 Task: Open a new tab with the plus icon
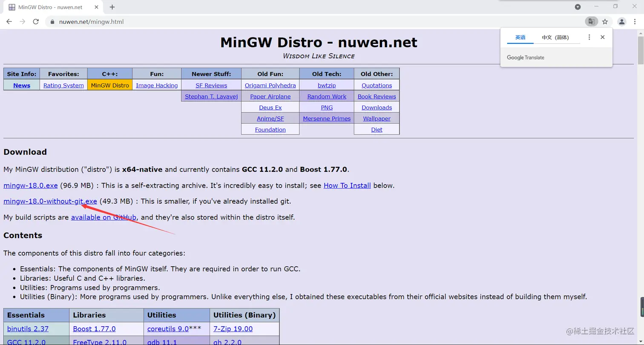click(112, 7)
